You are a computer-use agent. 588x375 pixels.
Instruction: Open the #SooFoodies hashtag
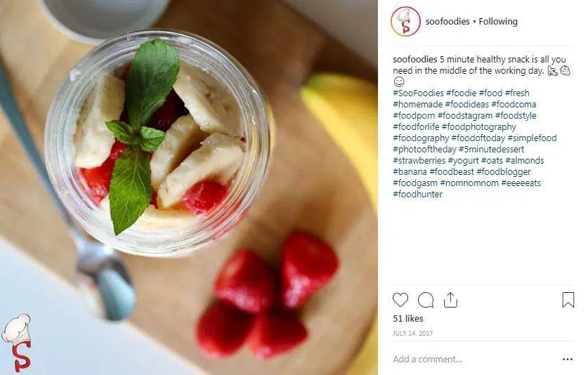click(x=418, y=93)
